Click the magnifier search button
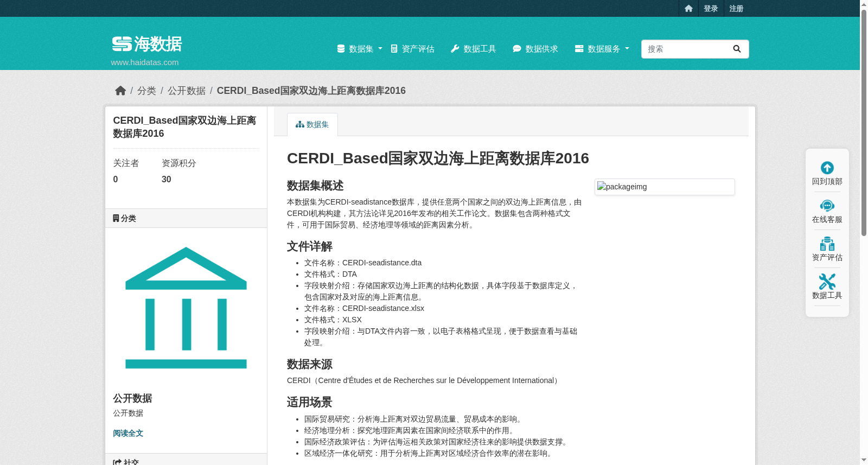Screen dimensions: 868x465 pyautogui.click(x=737, y=49)
